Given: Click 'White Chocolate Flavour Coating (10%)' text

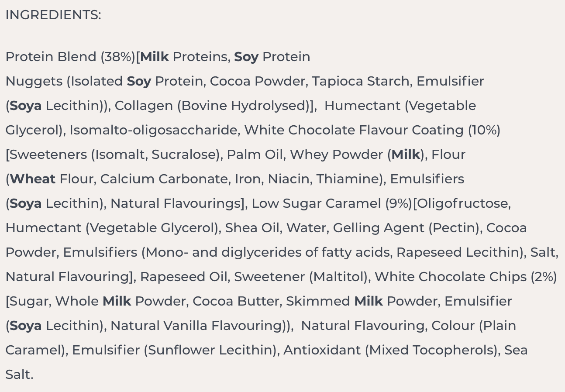Looking at the screenshot, I should (372, 131).
